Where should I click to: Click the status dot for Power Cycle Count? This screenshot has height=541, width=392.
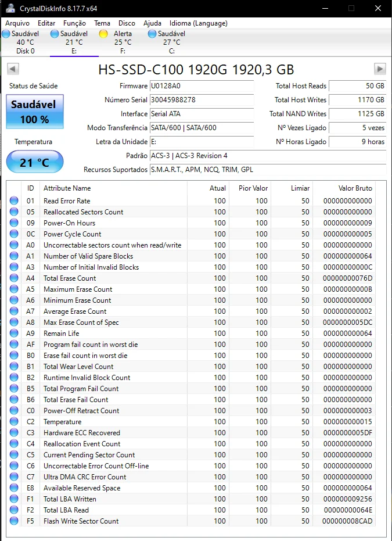pos(14,234)
